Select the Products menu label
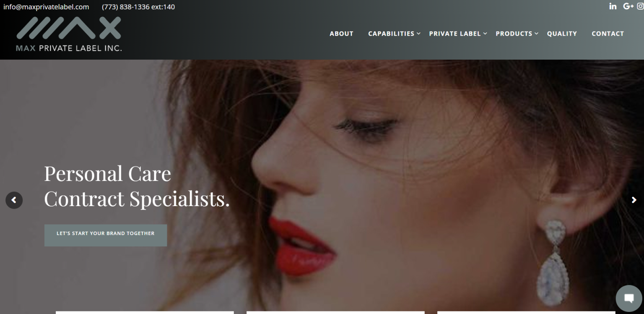This screenshot has height=314, width=644. (514, 34)
